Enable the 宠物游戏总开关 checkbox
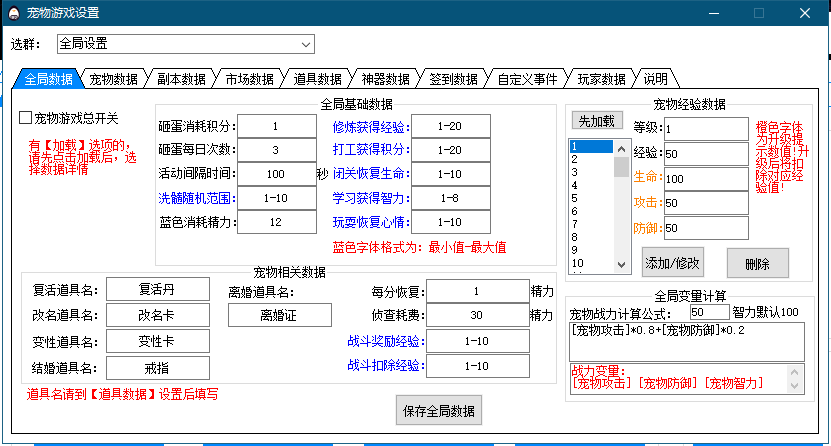Screen dimensions: 831x446 26,118
